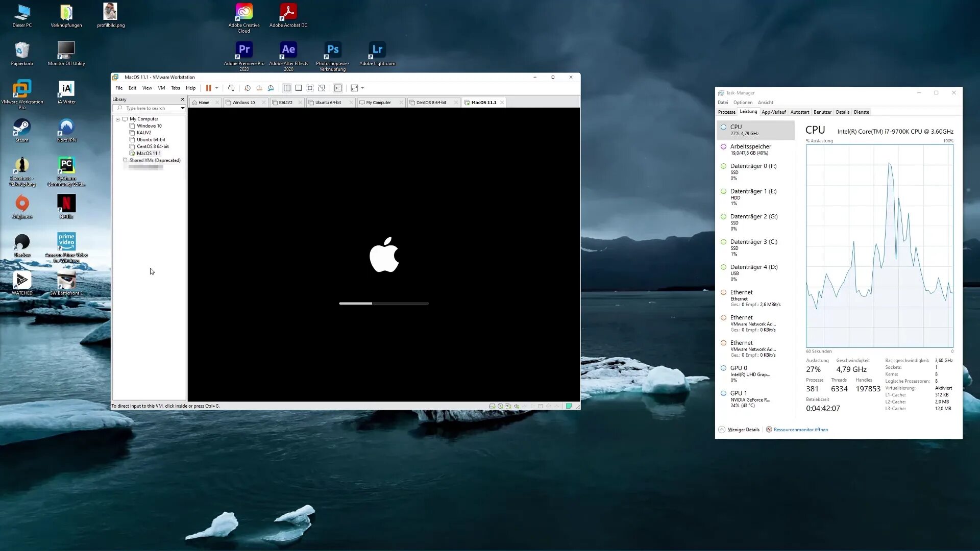Switch to the Ubuntu 64-bit tab

[328, 103]
